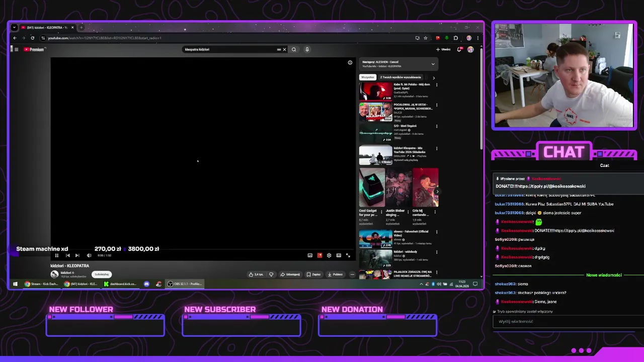The width and height of the screenshot is (644, 362).
Task: Open kidzlori channel avatar
Action: pos(54,274)
